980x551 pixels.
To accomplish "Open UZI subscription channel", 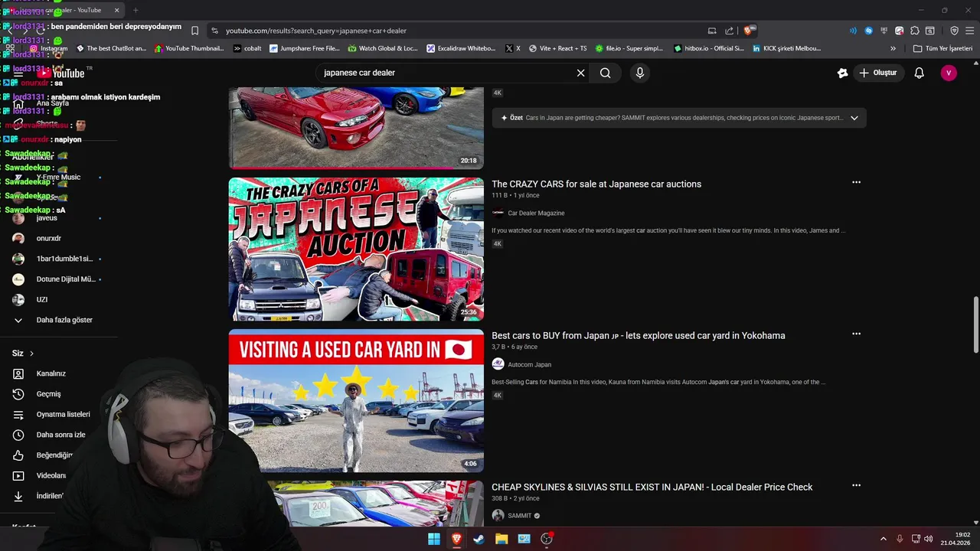I will tap(41, 299).
